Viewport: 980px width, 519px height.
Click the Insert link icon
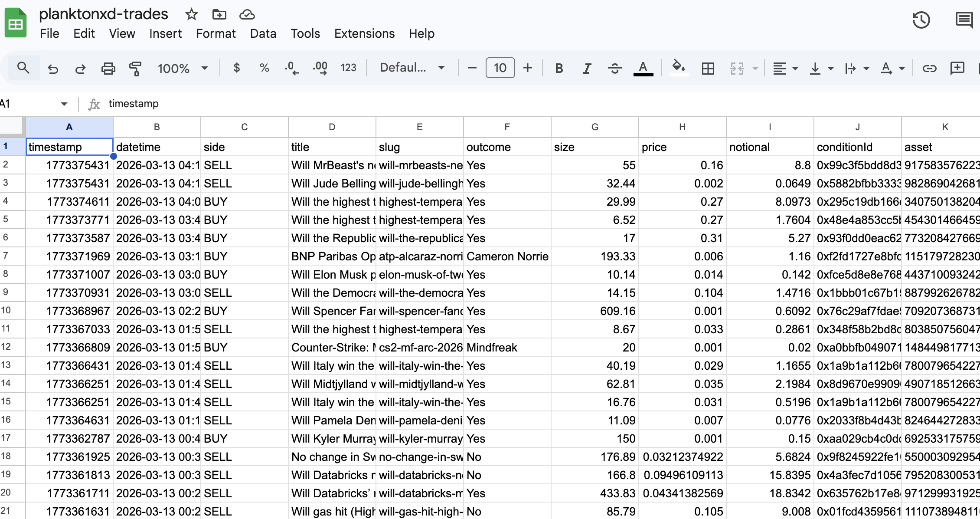[929, 68]
